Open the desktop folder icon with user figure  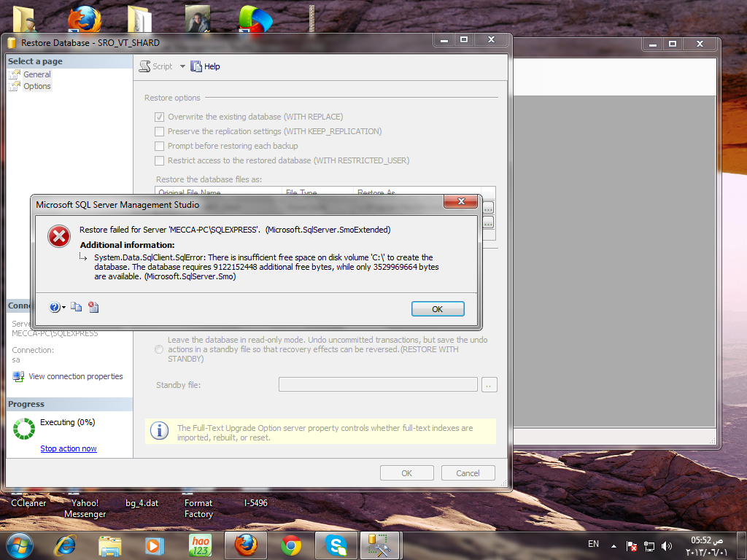pos(24,19)
